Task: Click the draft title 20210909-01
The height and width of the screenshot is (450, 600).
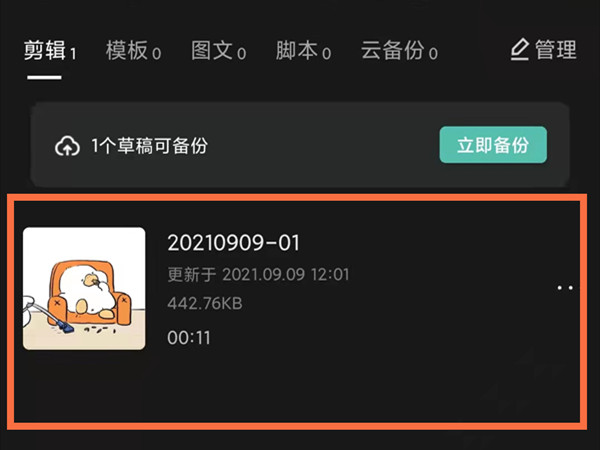Action: 233,243
